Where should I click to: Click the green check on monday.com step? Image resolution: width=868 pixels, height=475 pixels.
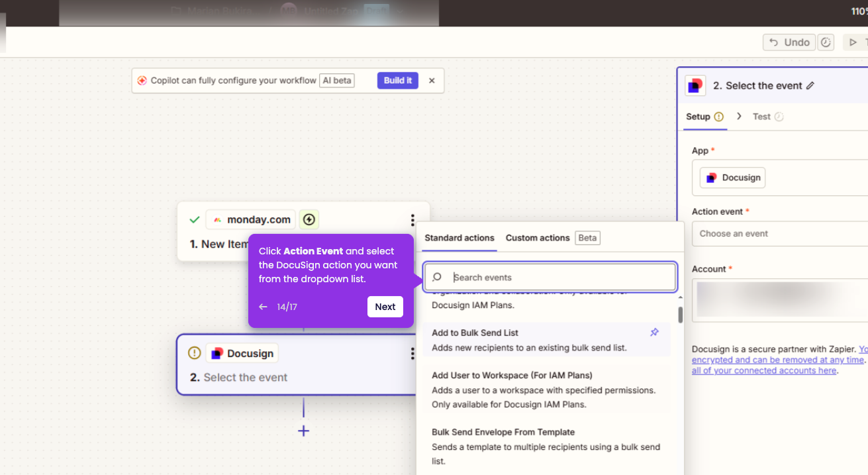tap(195, 219)
